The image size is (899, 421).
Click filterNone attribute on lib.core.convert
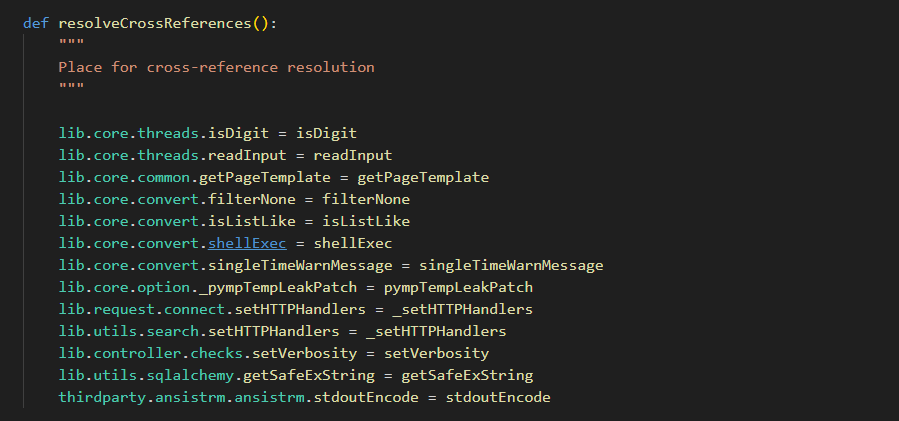pyautogui.click(x=252, y=199)
